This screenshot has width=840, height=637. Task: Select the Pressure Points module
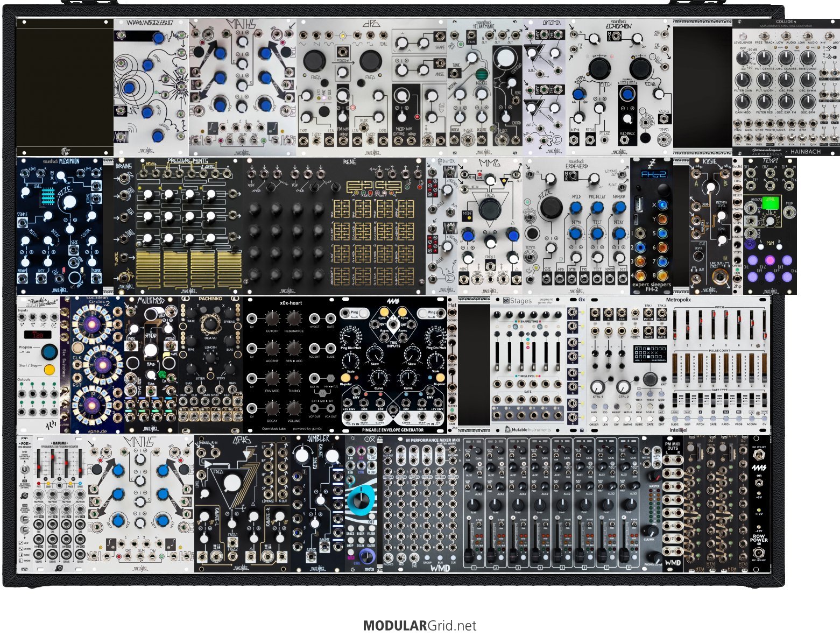(x=189, y=226)
